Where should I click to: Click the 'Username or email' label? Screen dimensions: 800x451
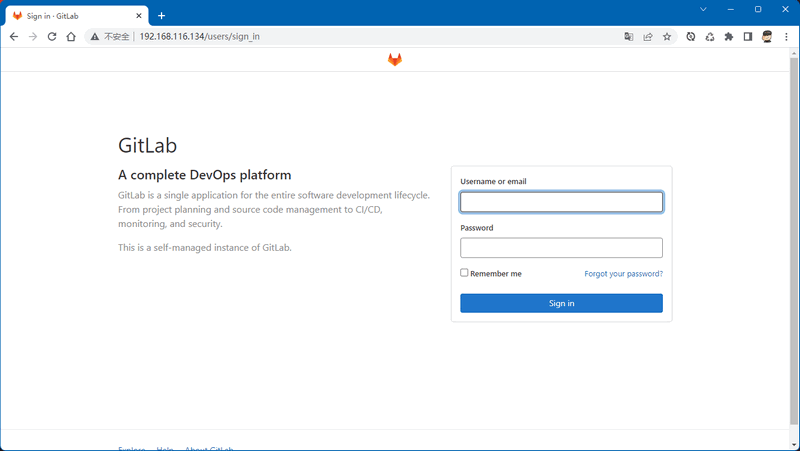click(493, 181)
